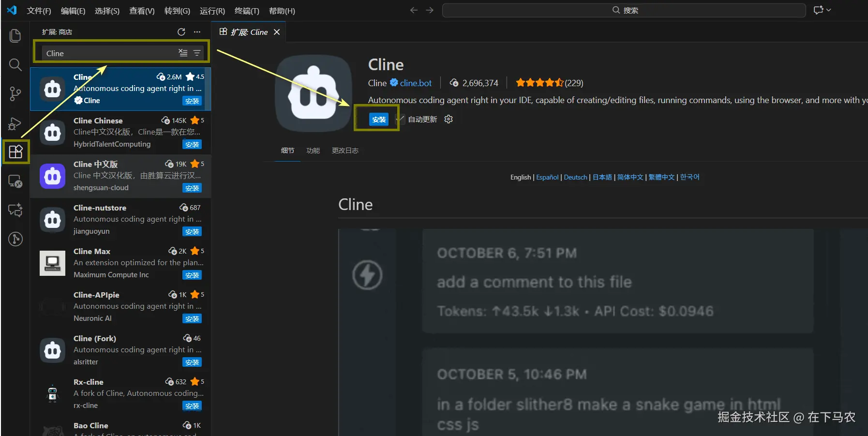The height and width of the screenshot is (436, 868).
Task: Open the 한국어 readme link
Action: [689, 177]
